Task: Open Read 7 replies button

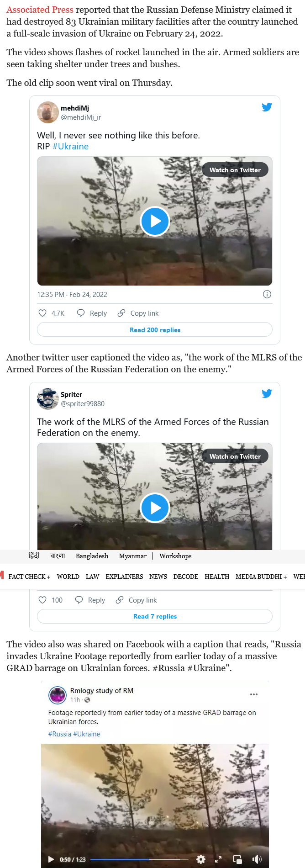Action: 155,616
